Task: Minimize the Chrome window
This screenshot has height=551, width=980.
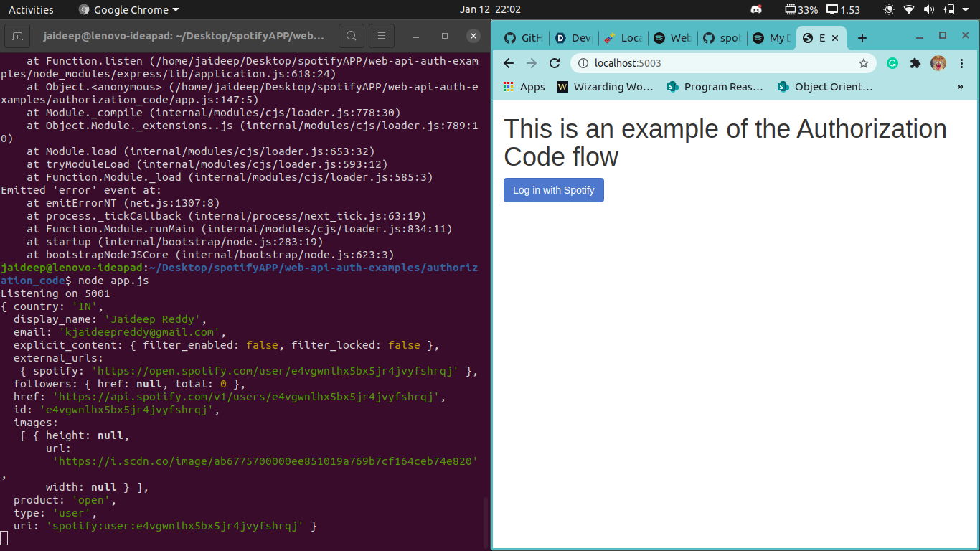Action: tap(920, 37)
